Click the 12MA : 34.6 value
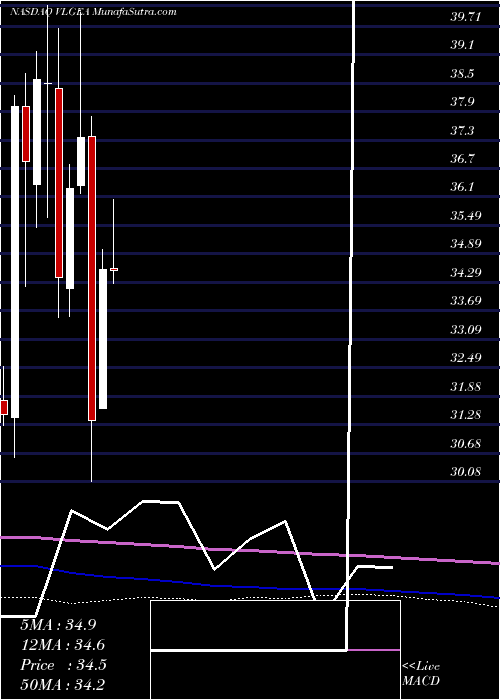Viewport: 500px width, 700px height. 63,645
